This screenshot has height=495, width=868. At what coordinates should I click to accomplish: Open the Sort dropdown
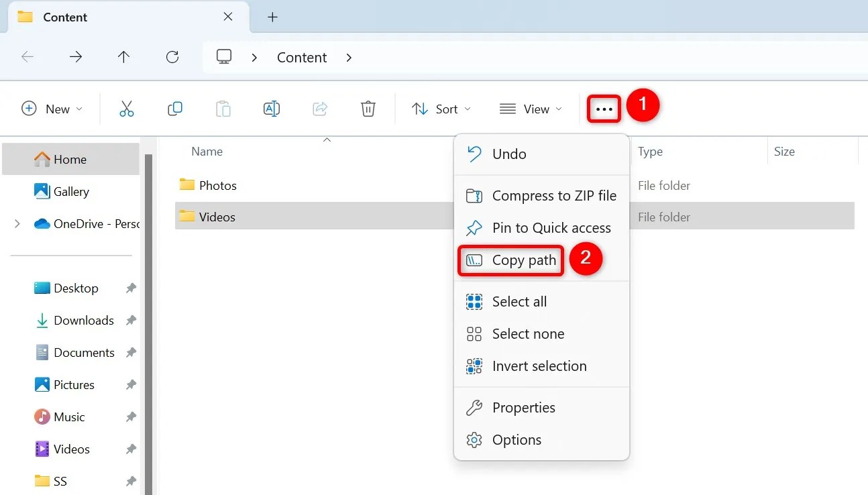[x=441, y=108]
